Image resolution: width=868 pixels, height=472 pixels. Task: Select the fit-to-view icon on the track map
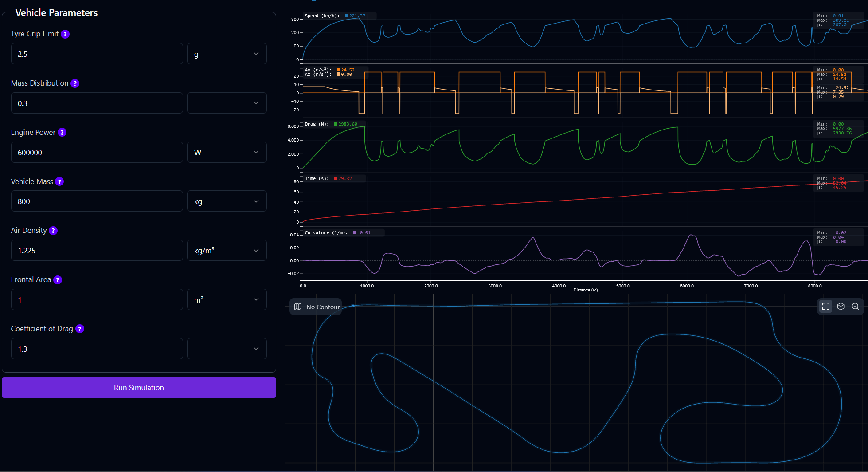click(x=825, y=306)
